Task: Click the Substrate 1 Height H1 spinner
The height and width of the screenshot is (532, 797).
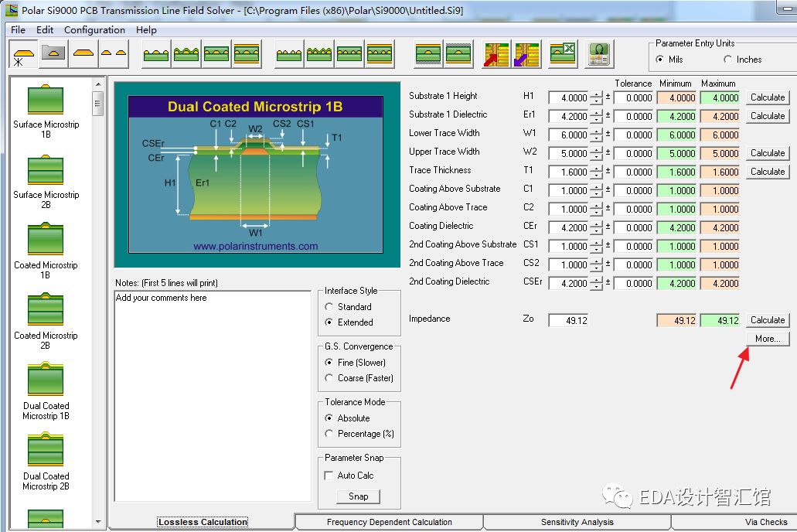Action: (596, 97)
